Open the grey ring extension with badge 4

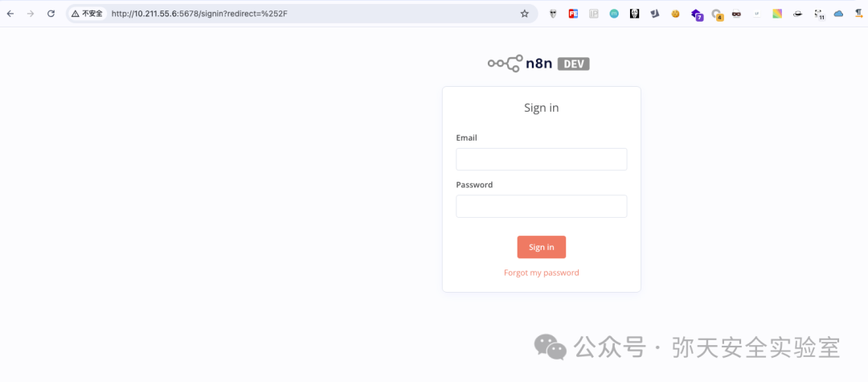[717, 14]
